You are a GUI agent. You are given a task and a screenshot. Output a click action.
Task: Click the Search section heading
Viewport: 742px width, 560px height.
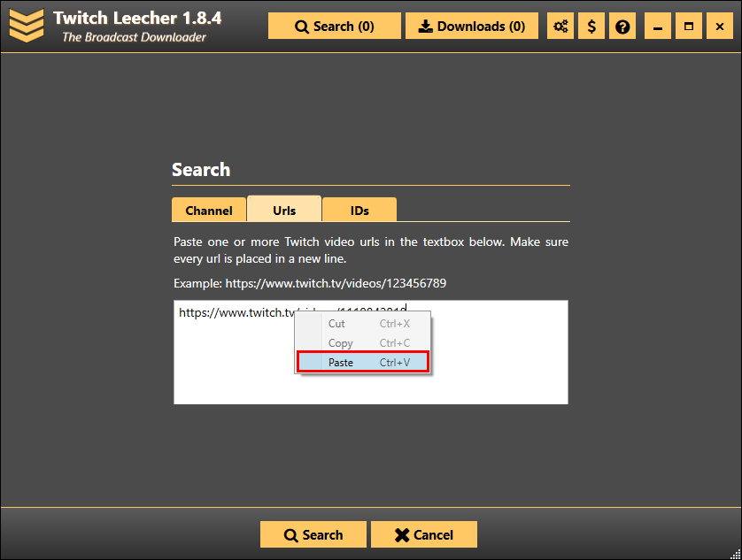(x=201, y=169)
